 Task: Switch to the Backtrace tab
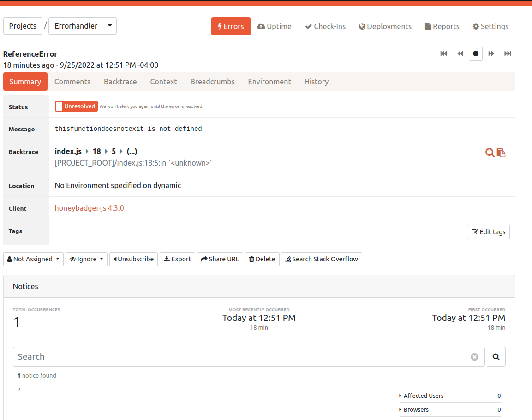click(x=120, y=82)
